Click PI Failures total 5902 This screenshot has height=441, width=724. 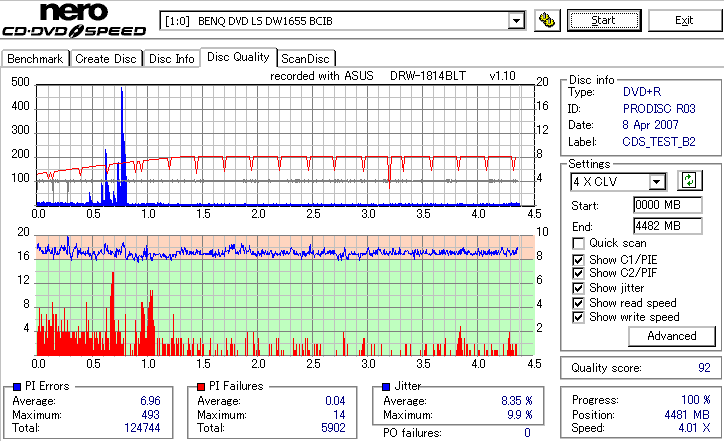tap(333, 428)
